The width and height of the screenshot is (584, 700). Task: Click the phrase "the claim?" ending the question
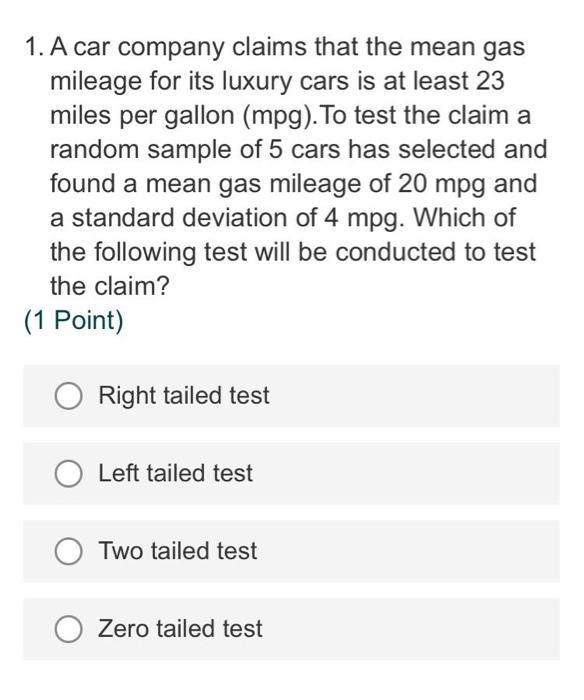pyautogui.click(x=110, y=286)
